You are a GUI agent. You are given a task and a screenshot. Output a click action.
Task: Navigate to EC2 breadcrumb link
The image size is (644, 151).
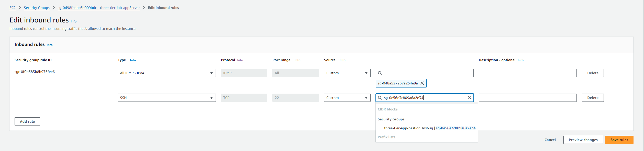tap(13, 8)
